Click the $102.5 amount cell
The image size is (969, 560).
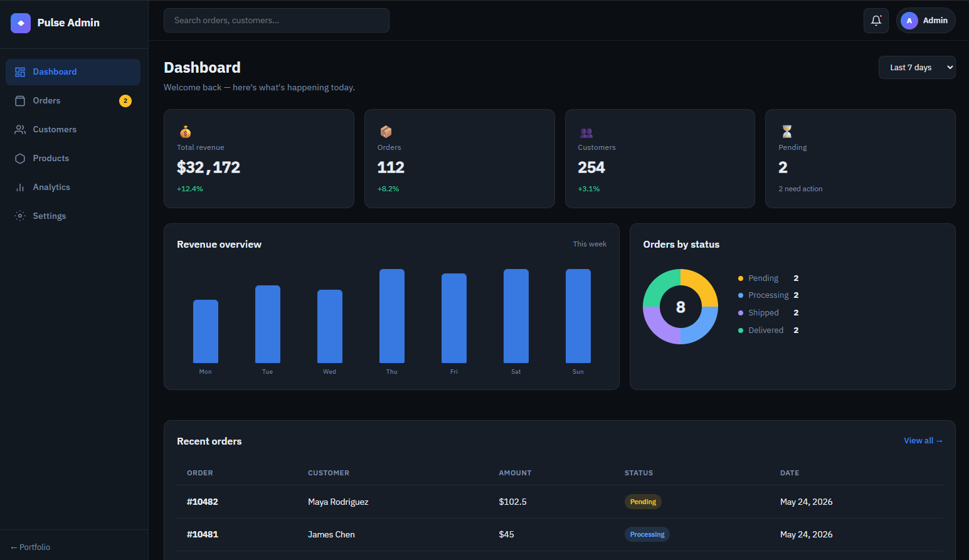point(512,502)
